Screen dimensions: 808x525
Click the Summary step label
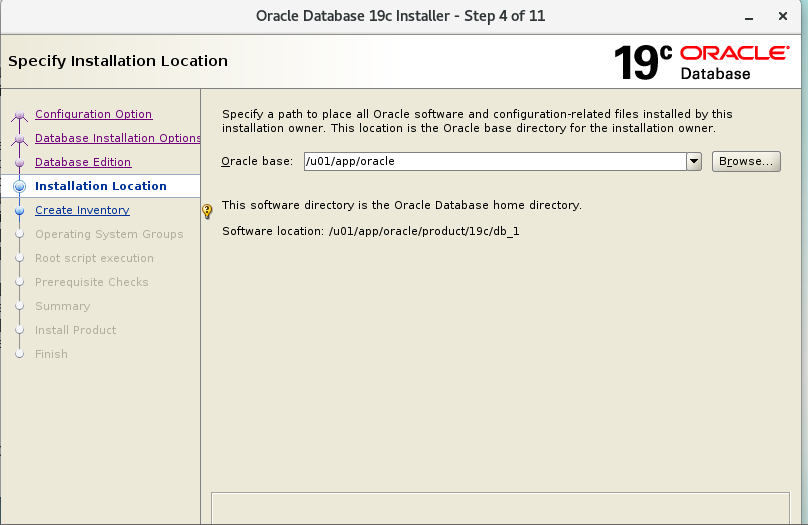pos(62,306)
